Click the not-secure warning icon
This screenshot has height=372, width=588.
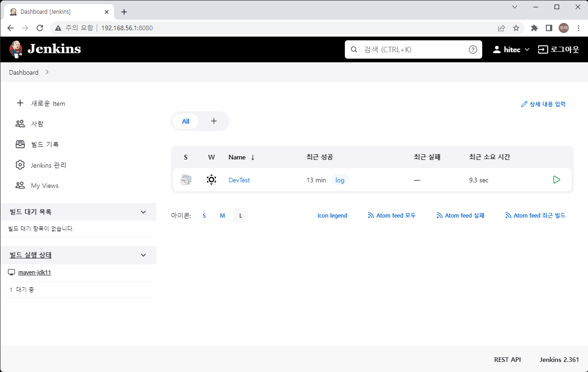click(x=58, y=28)
